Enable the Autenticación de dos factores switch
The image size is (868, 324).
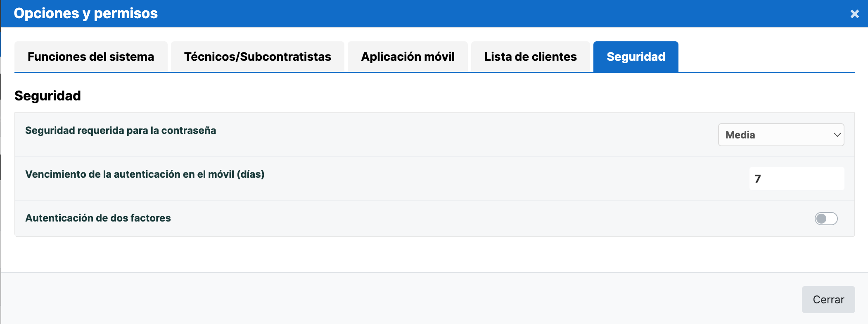(x=826, y=219)
